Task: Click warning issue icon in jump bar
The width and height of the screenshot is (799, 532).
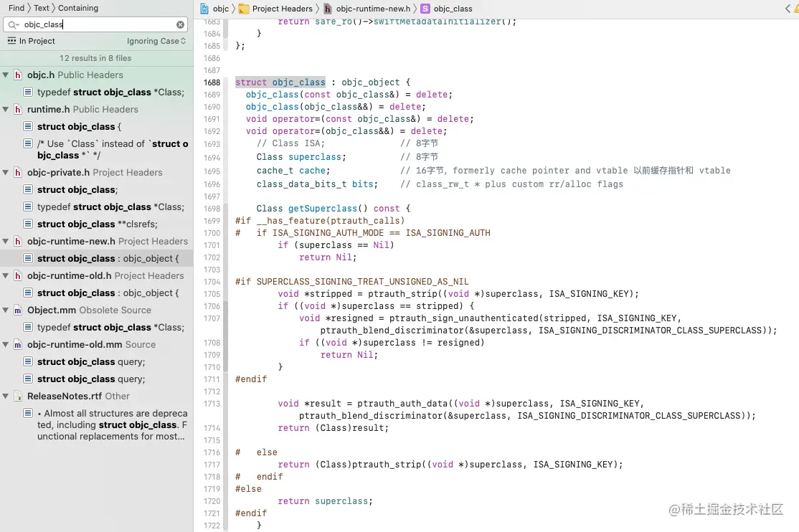Action: tap(796, 9)
